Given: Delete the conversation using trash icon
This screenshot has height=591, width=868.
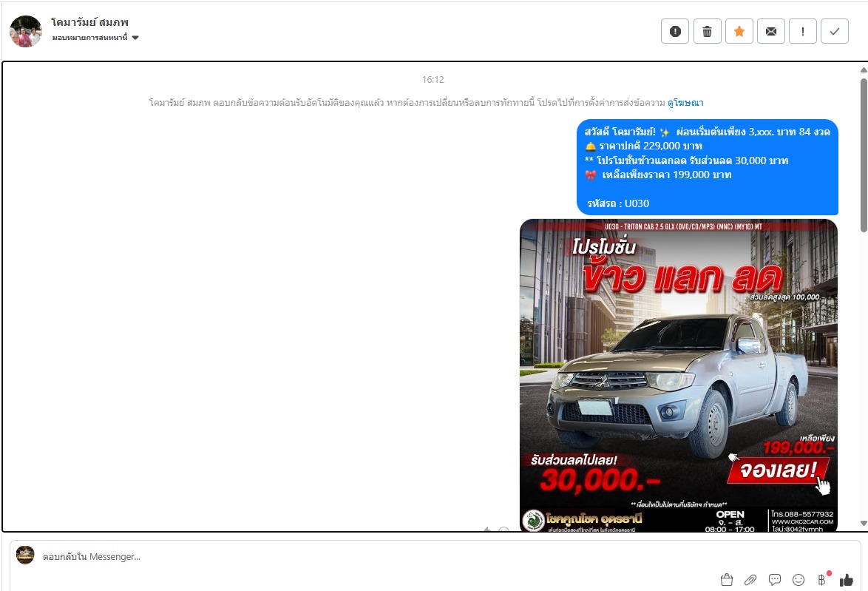Looking at the screenshot, I should (707, 31).
